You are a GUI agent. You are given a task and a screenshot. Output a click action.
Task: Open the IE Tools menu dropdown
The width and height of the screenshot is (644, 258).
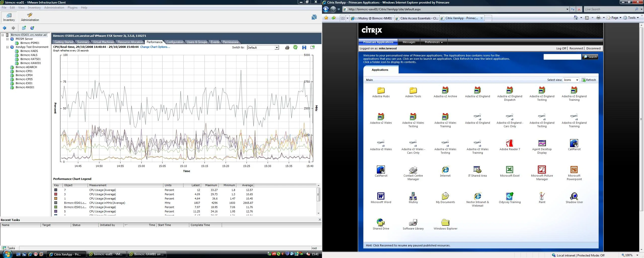pos(631,18)
